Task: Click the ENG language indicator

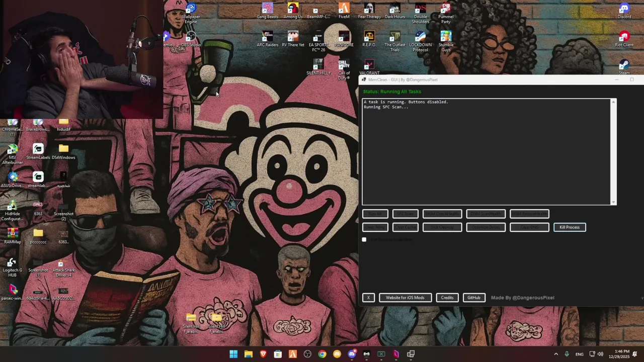Action: click(580, 354)
